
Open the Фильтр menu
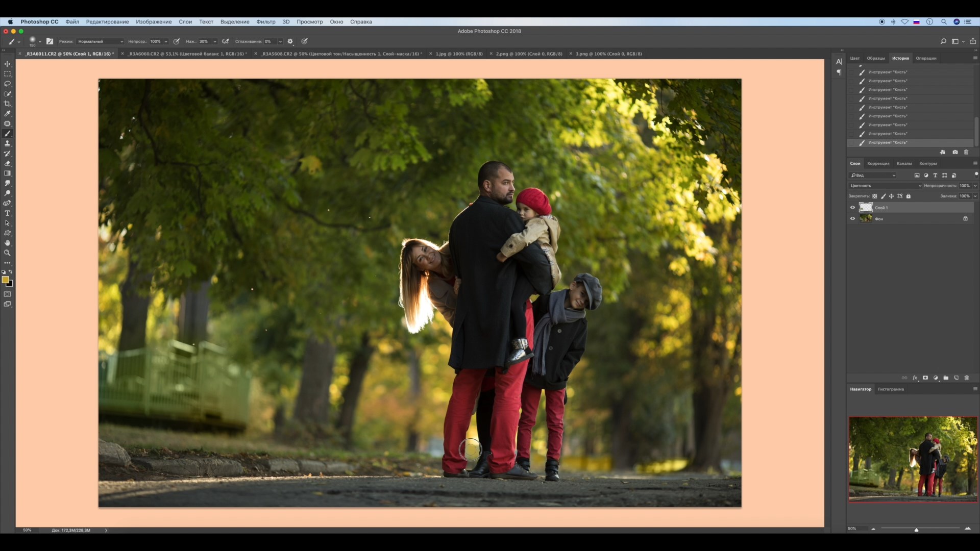point(265,22)
